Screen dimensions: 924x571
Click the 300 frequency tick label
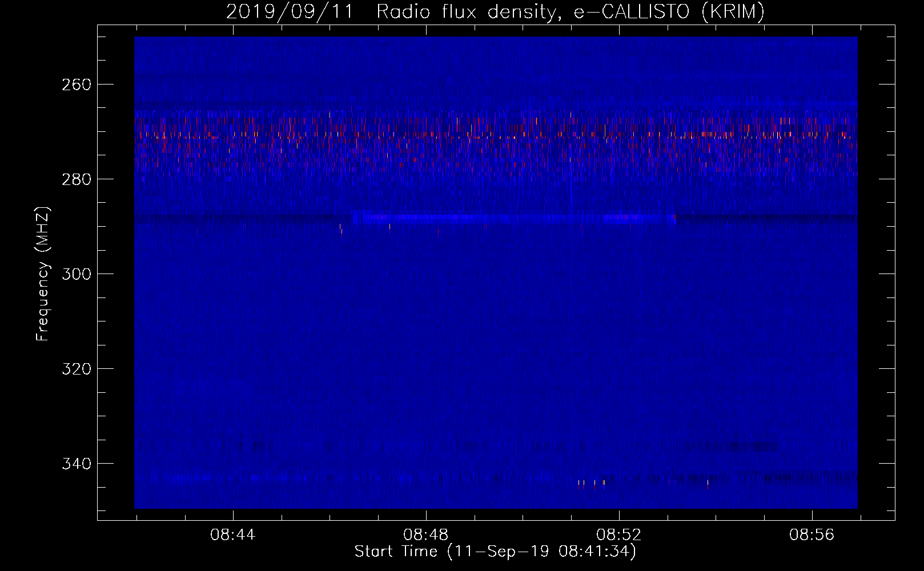pyautogui.click(x=77, y=274)
